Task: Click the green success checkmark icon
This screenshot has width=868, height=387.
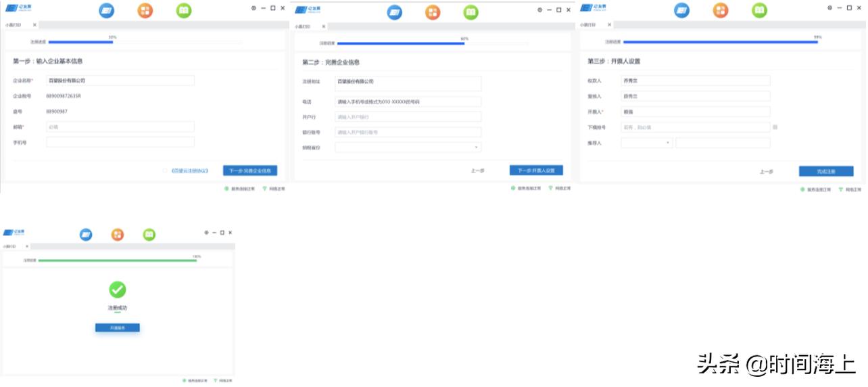Action: [118, 290]
